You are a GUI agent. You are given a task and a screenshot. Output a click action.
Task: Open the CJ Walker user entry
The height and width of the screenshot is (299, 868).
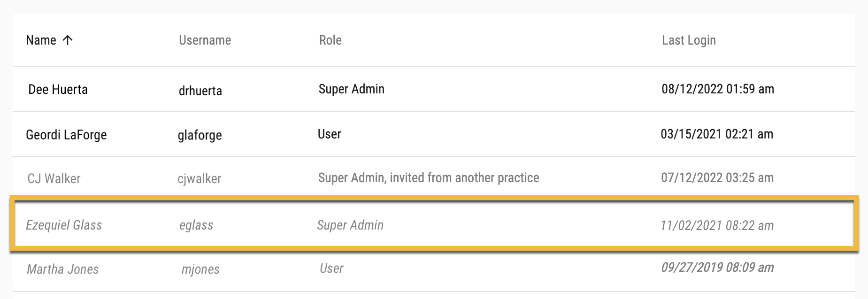pos(433,178)
